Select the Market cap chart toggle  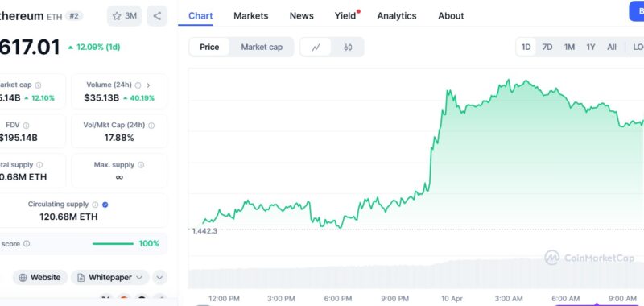pyautogui.click(x=262, y=48)
